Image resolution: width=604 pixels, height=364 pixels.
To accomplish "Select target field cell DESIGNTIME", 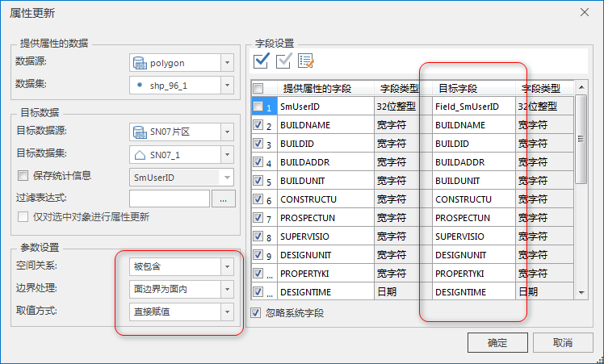I will (x=474, y=291).
